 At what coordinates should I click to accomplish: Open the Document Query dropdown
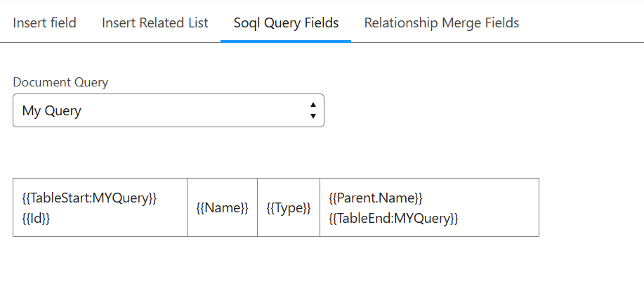tap(168, 110)
